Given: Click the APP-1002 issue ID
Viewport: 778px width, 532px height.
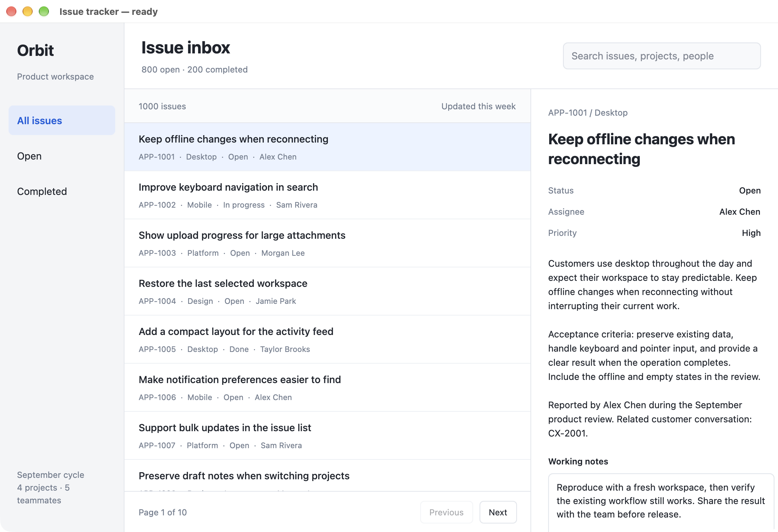Looking at the screenshot, I should pos(157,205).
